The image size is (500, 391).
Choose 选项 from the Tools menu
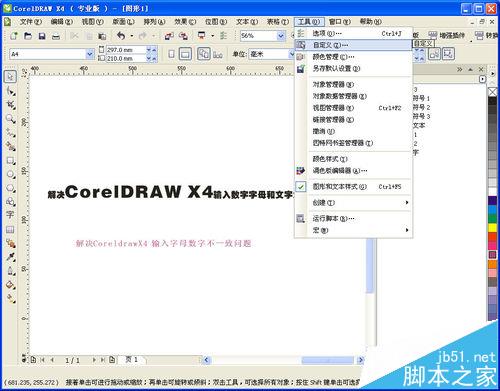[x=353, y=34]
